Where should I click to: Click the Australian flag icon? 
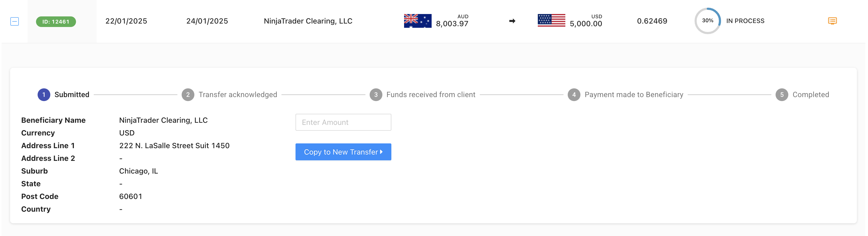point(418,21)
